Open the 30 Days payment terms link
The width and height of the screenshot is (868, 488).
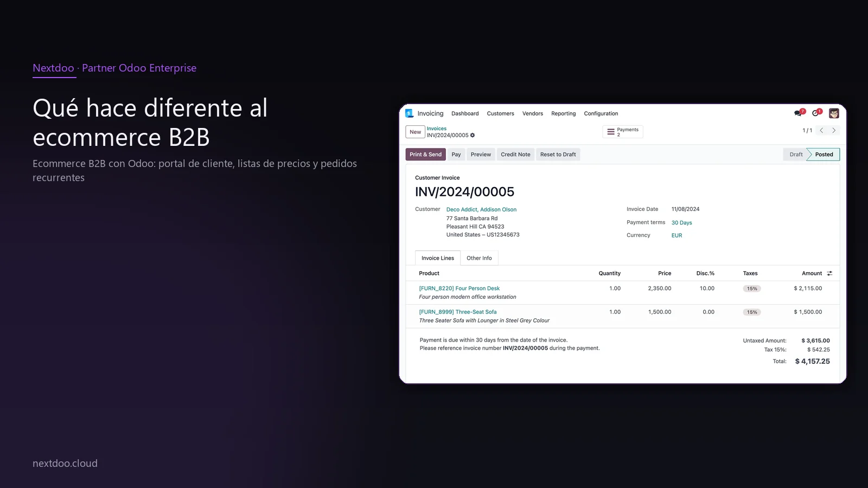pyautogui.click(x=681, y=223)
